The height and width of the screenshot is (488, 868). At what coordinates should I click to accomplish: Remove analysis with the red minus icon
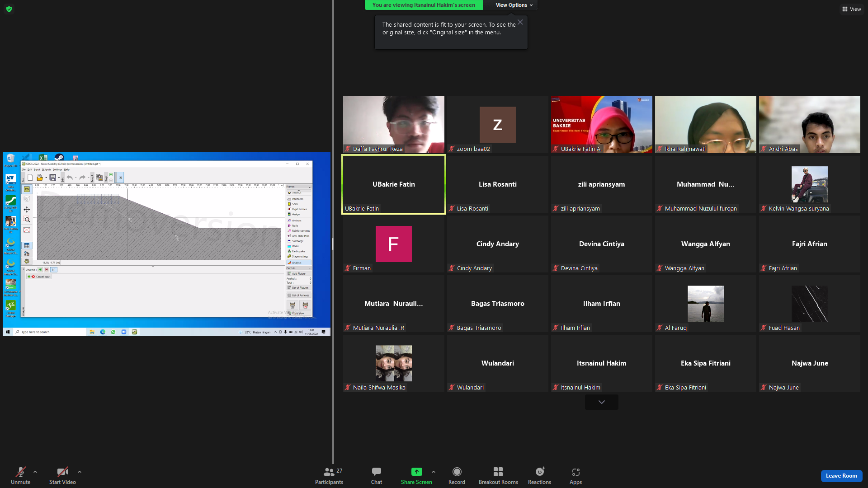point(47,270)
